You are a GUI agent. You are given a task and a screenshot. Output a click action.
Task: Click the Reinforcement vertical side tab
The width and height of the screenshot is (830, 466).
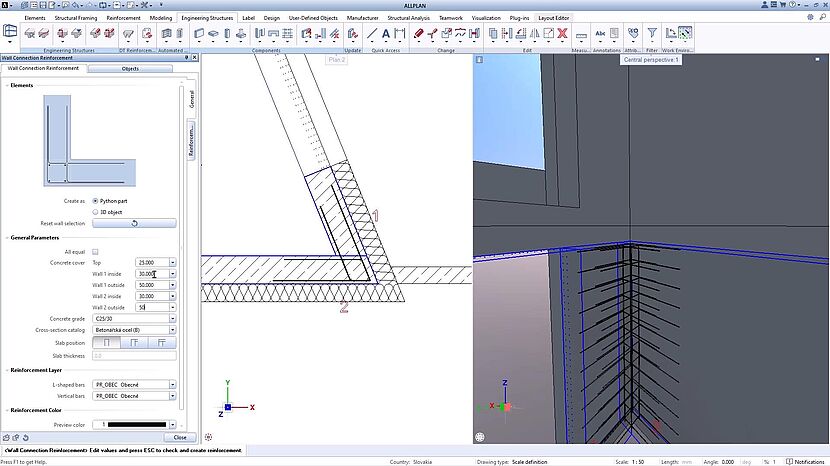191,140
